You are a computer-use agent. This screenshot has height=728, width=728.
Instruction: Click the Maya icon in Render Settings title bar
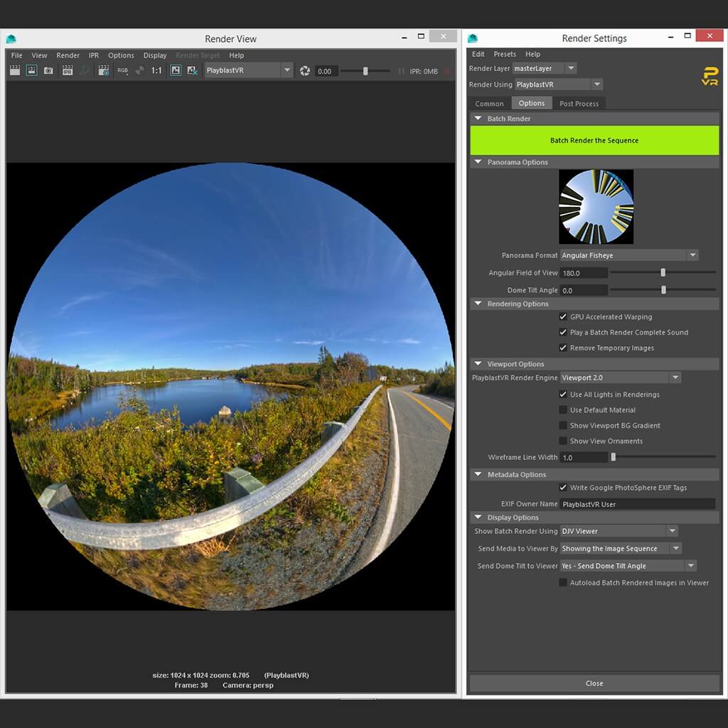pyautogui.click(x=473, y=38)
